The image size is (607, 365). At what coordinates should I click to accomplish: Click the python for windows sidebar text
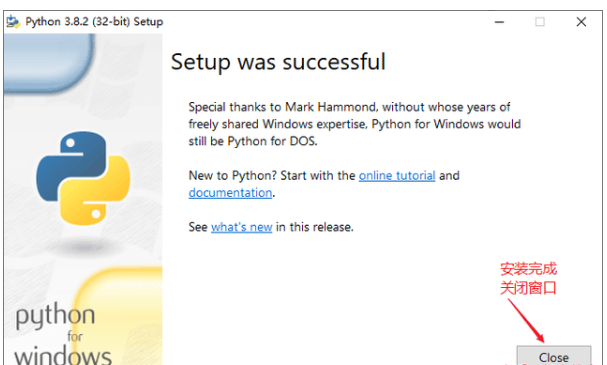point(62,334)
